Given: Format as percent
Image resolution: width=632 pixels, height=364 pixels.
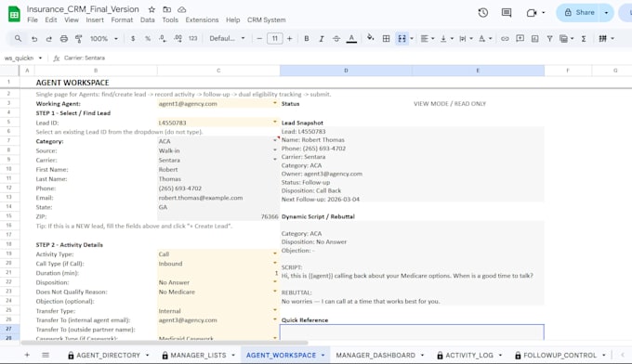Looking at the screenshot, I should pyautogui.click(x=148, y=39).
